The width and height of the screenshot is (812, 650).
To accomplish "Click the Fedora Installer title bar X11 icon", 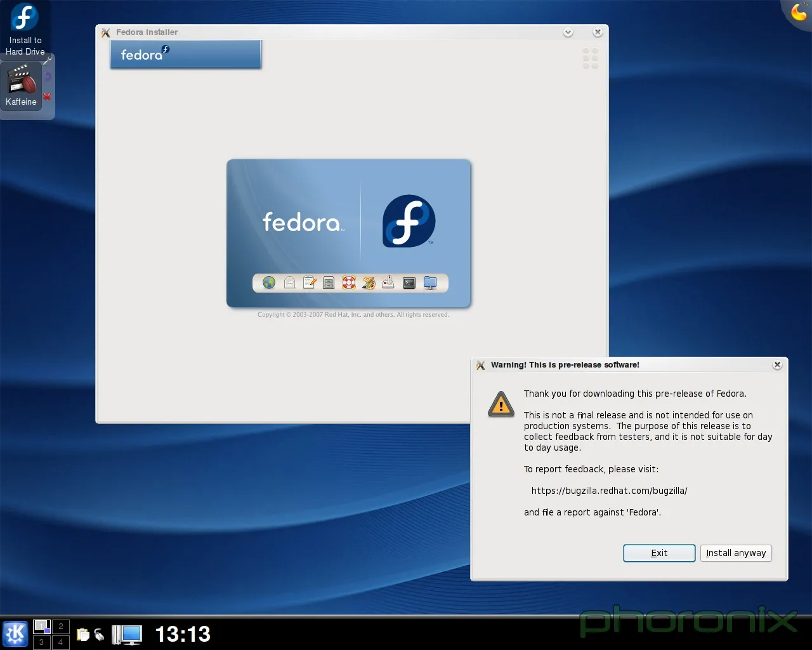I will click(x=105, y=32).
